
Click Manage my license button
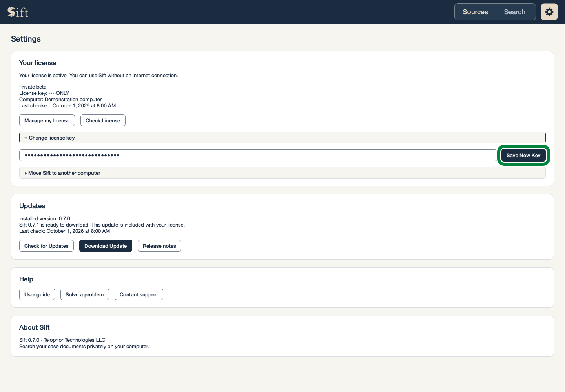click(x=47, y=120)
